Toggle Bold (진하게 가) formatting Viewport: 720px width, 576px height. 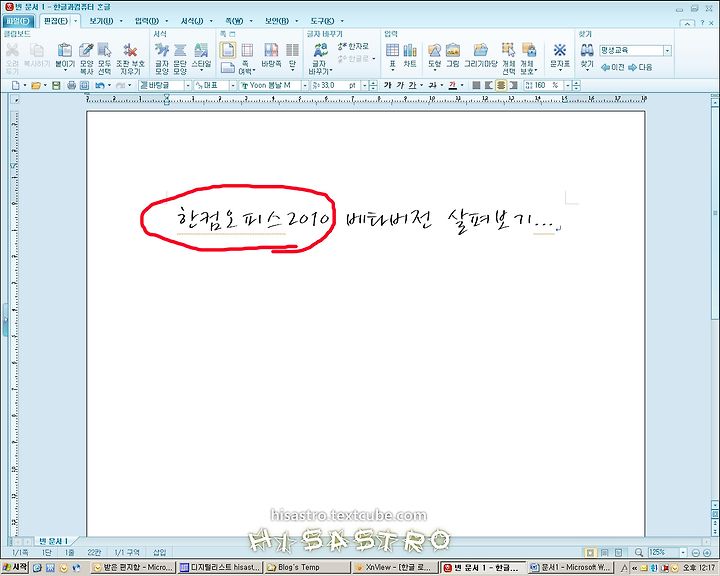pyautogui.click(x=388, y=85)
